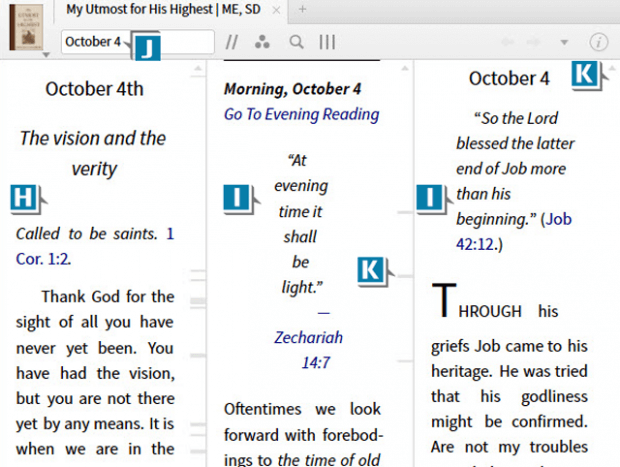Open the parallel resources icon
620x467 pixels.
[x=232, y=42]
